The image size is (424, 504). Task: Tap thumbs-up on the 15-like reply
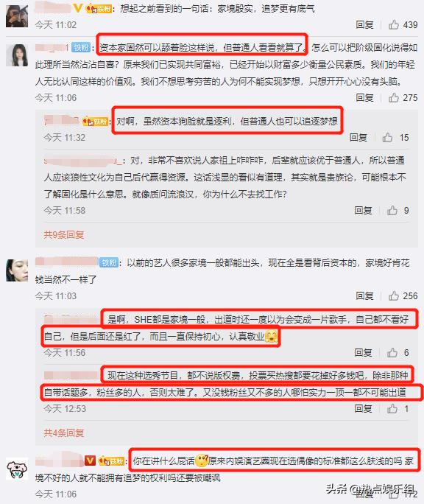[x=387, y=138]
